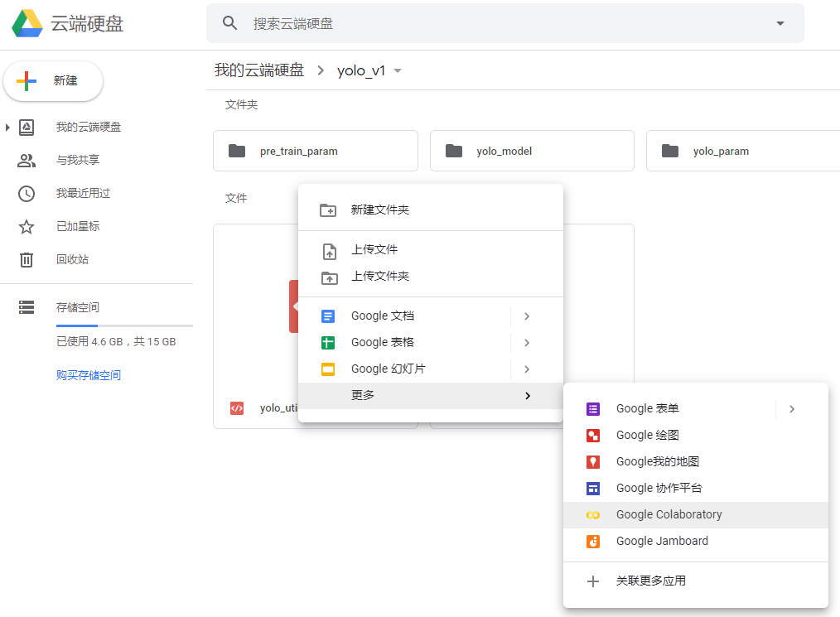The image size is (840, 617).
Task: Click the 更多 submenu chevron
Action: click(x=528, y=396)
